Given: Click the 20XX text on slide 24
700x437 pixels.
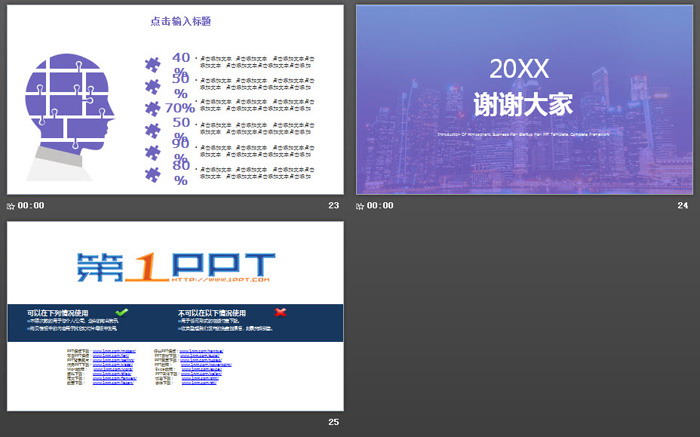Looking at the screenshot, I should [x=519, y=69].
